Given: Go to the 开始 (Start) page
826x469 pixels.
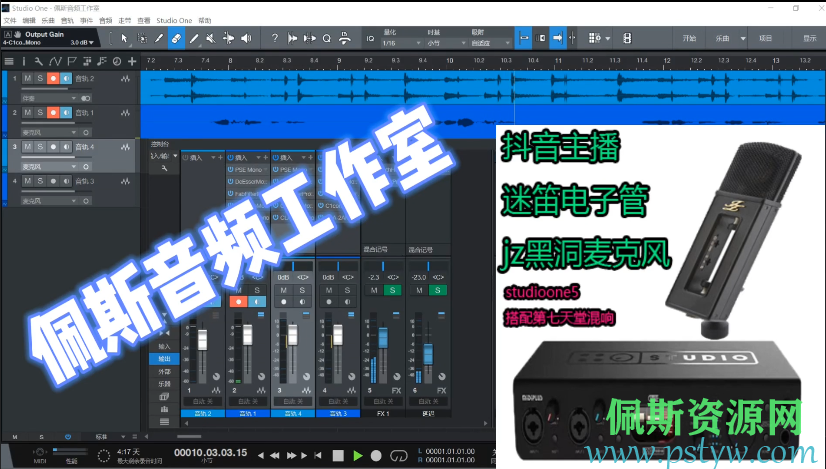Looking at the screenshot, I should 690,38.
